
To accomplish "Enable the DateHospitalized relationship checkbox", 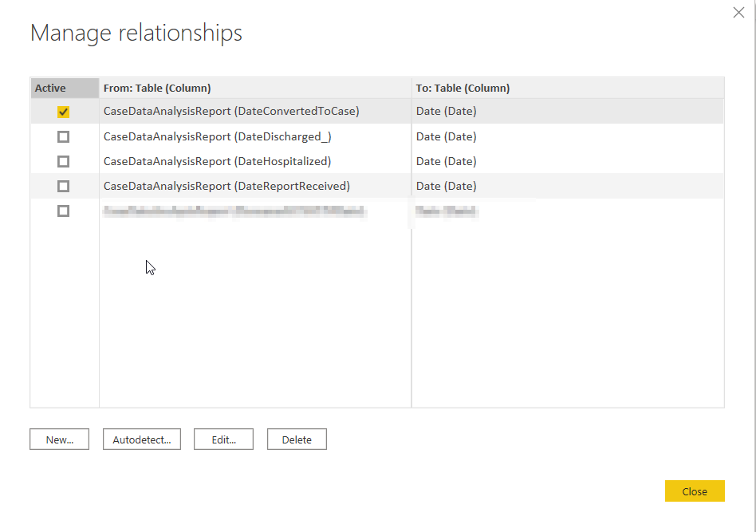I will click(x=63, y=162).
